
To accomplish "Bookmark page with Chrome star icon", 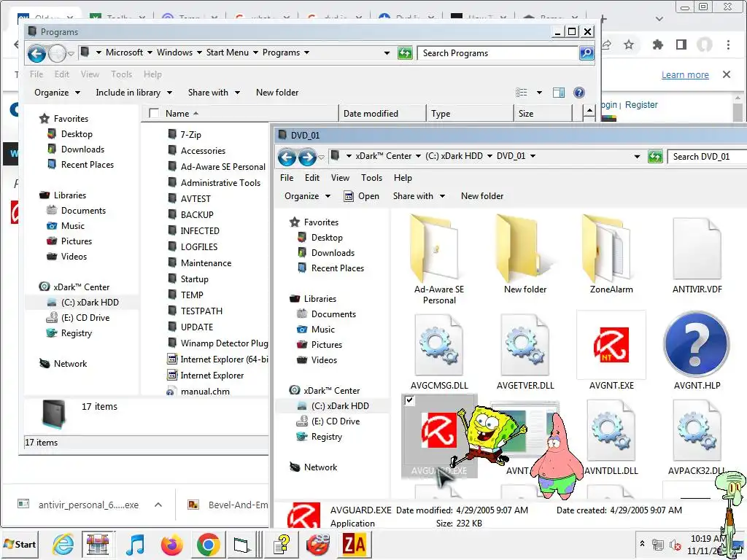I will pyautogui.click(x=629, y=44).
